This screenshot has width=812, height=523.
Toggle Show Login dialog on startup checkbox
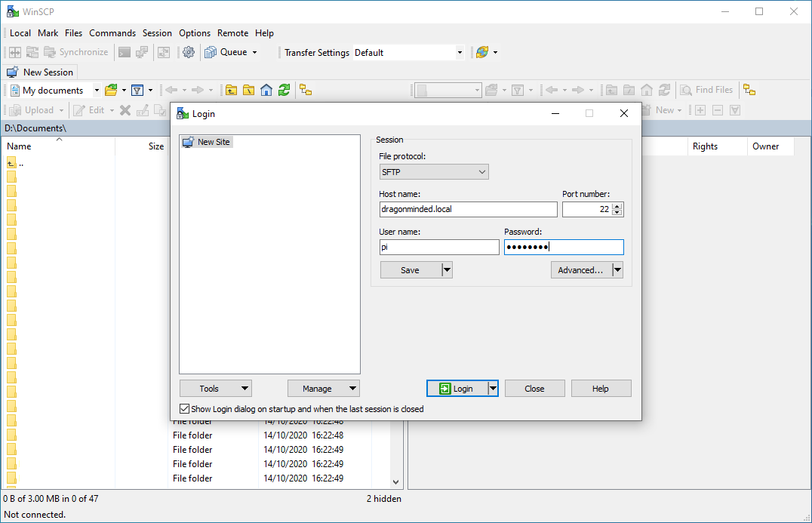click(x=184, y=409)
